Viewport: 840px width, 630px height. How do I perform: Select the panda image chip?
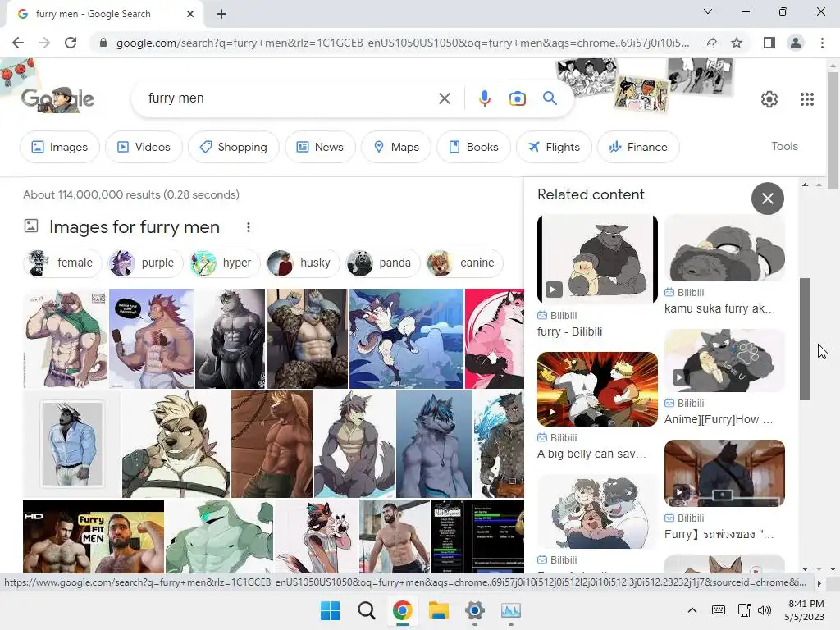click(382, 262)
